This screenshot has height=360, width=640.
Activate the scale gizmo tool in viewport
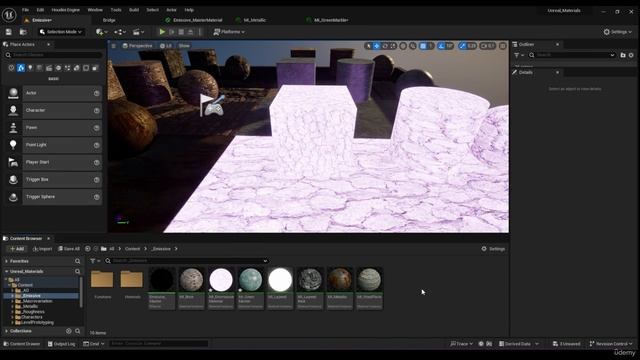tap(393, 46)
